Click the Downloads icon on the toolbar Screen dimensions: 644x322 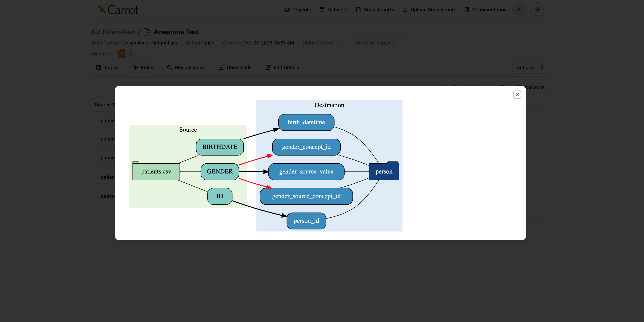click(221, 67)
